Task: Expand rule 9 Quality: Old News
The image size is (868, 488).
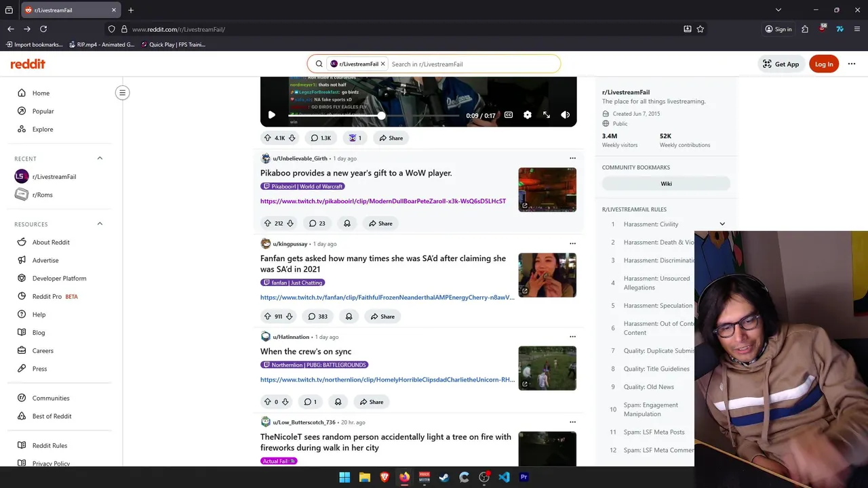Action: [x=648, y=387]
